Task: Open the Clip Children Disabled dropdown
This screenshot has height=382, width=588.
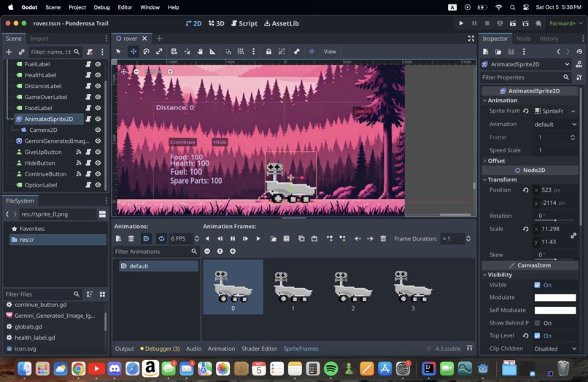Action: [x=555, y=348]
